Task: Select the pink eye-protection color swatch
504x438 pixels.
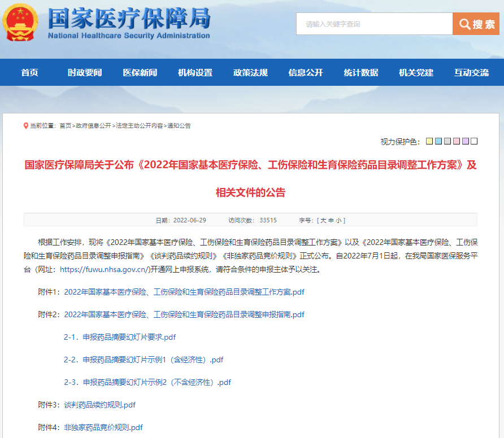Action: (x=456, y=141)
